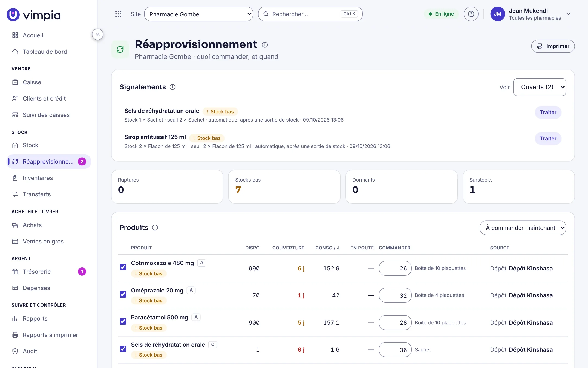Image resolution: width=588 pixels, height=368 pixels.
Task: Click the help question mark icon
Action: point(471,14)
